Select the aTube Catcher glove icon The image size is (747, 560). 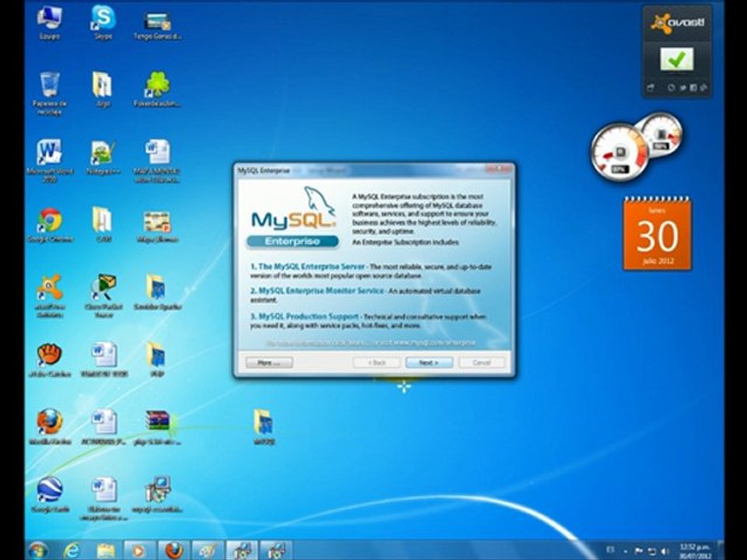[x=50, y=360]
